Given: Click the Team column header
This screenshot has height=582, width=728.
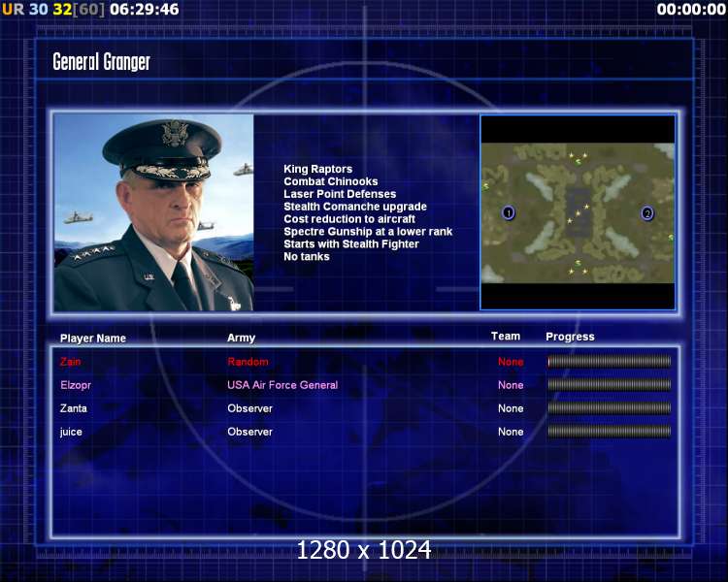Looking at the screenshot, I should click(x=506, y=336).
